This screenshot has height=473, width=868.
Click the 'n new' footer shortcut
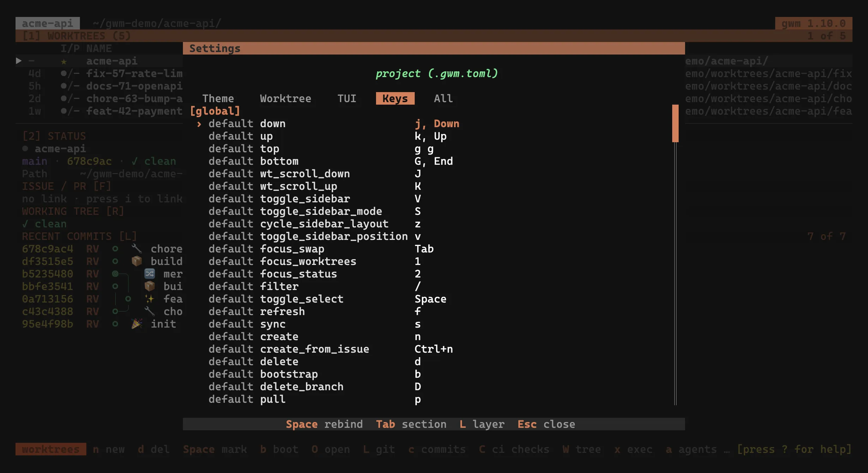point(108,449)
